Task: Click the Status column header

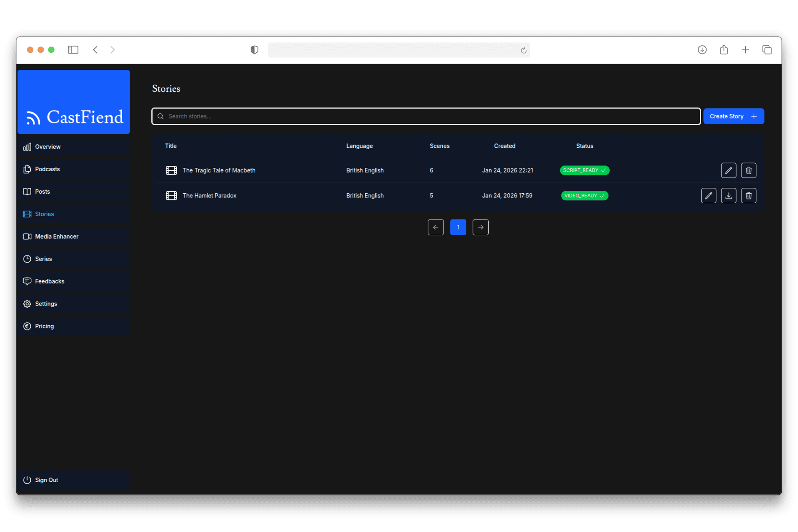Action: click(584, 146)
